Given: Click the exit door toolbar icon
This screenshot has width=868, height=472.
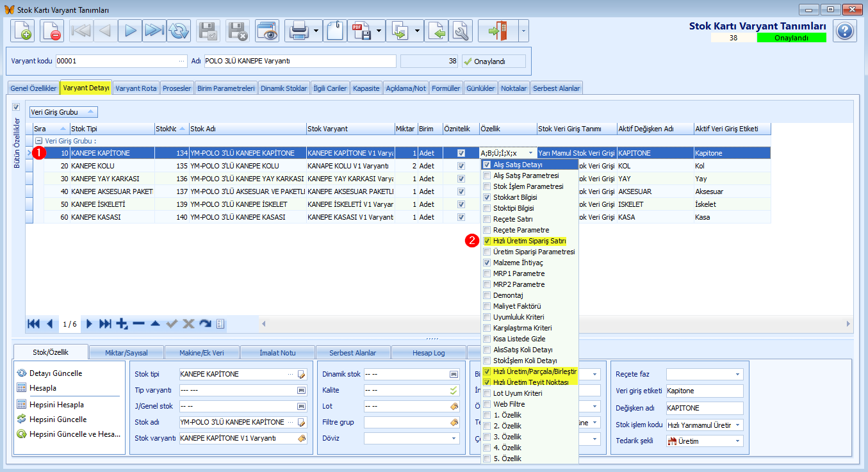Looking at the screenshot, I should 498,31.
